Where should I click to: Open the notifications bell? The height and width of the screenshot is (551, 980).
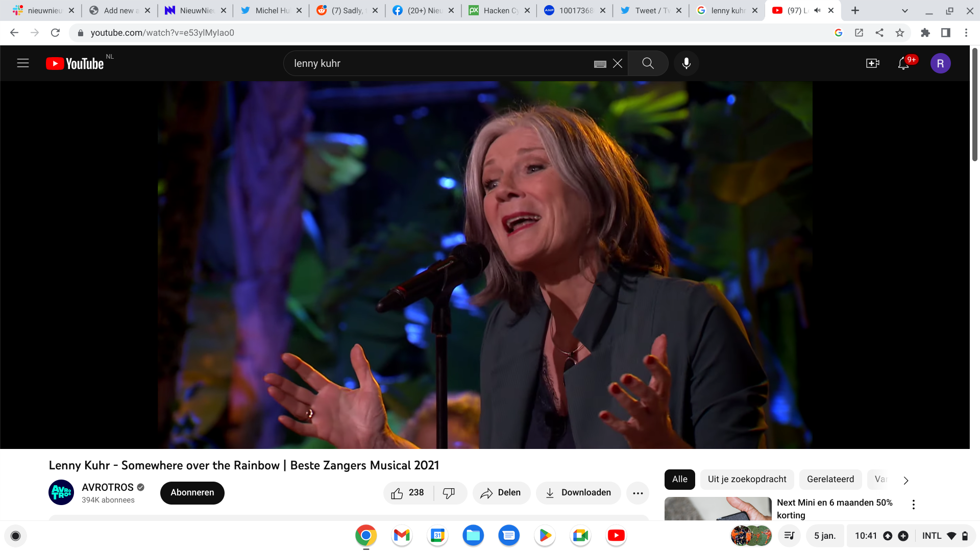[x=903, y=63]
